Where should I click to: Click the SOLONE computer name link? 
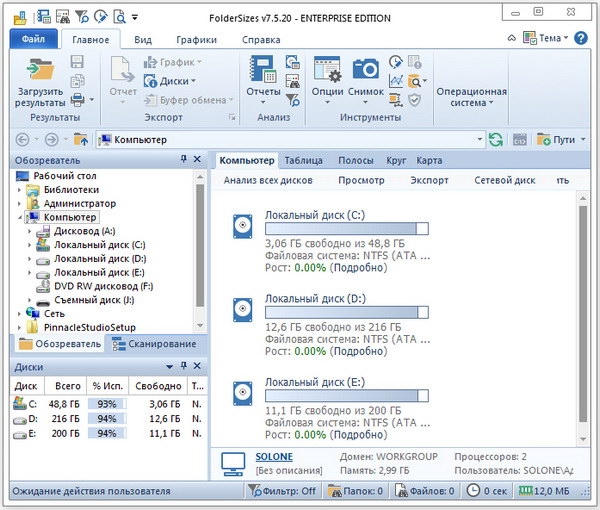pyautogui.click(x=274, y=456)
